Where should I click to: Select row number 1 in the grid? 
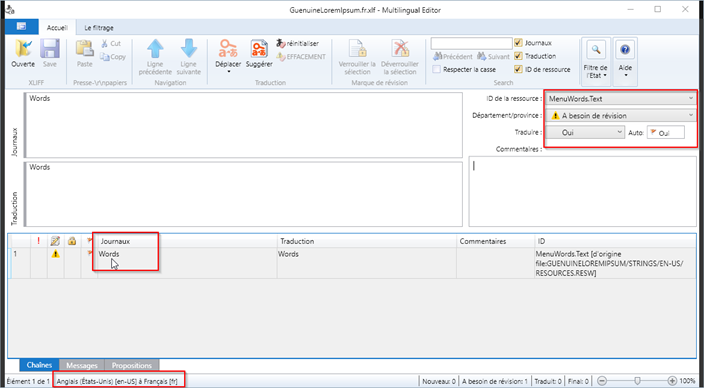[x=15, y=254]
